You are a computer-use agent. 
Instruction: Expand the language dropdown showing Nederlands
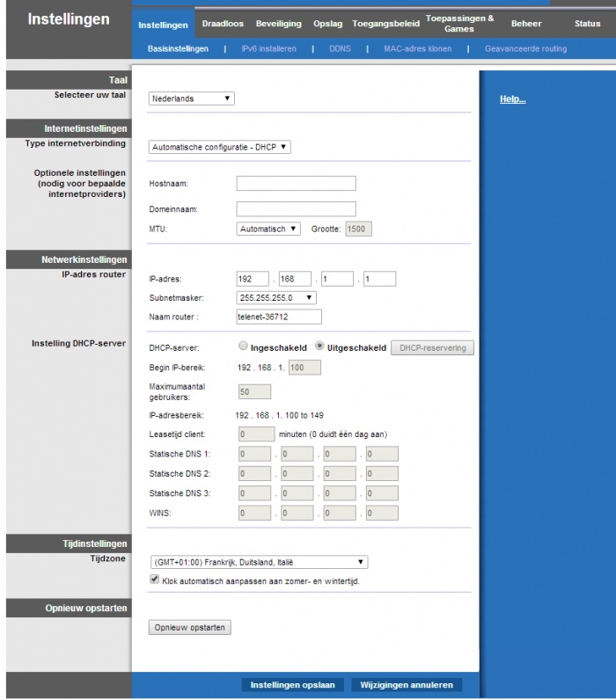tap(191, 98)
